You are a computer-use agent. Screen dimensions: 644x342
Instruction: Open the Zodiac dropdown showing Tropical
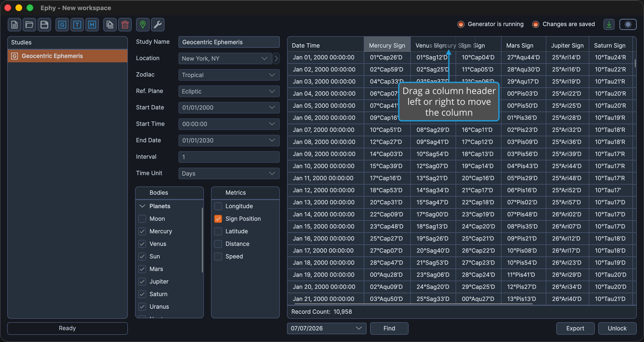[x=229, y=75]
